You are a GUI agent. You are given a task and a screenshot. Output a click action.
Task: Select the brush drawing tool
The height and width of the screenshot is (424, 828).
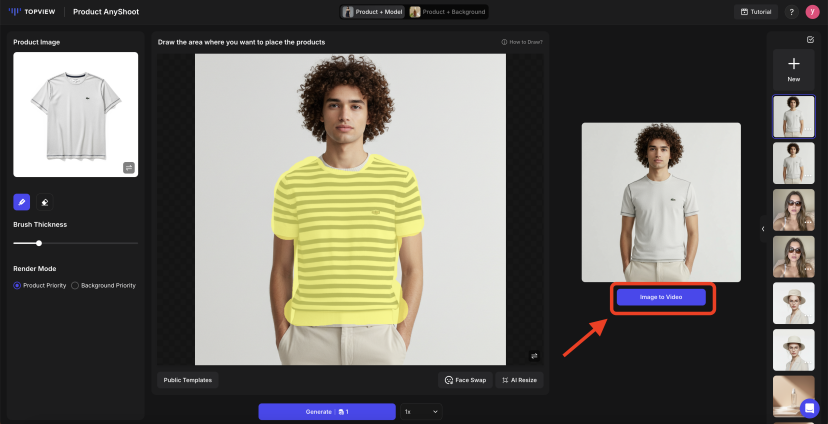(x=21, y=202)
